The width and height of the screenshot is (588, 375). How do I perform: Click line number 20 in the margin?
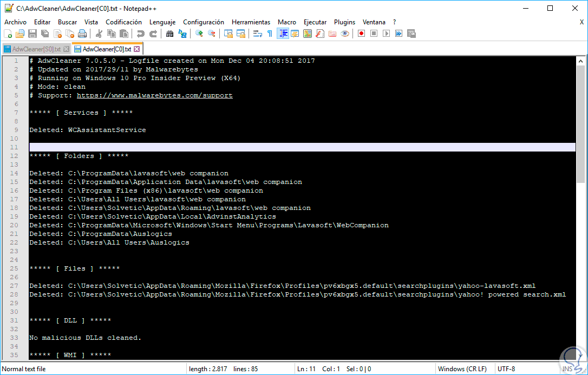[14, 225]
